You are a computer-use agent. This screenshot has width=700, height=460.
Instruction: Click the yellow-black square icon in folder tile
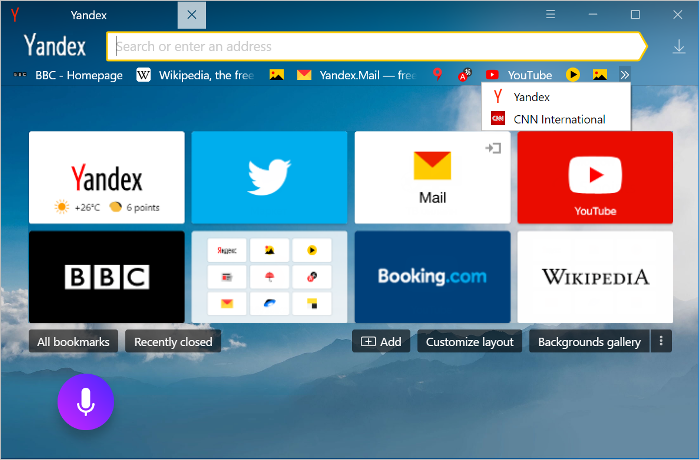click(312, 304)
